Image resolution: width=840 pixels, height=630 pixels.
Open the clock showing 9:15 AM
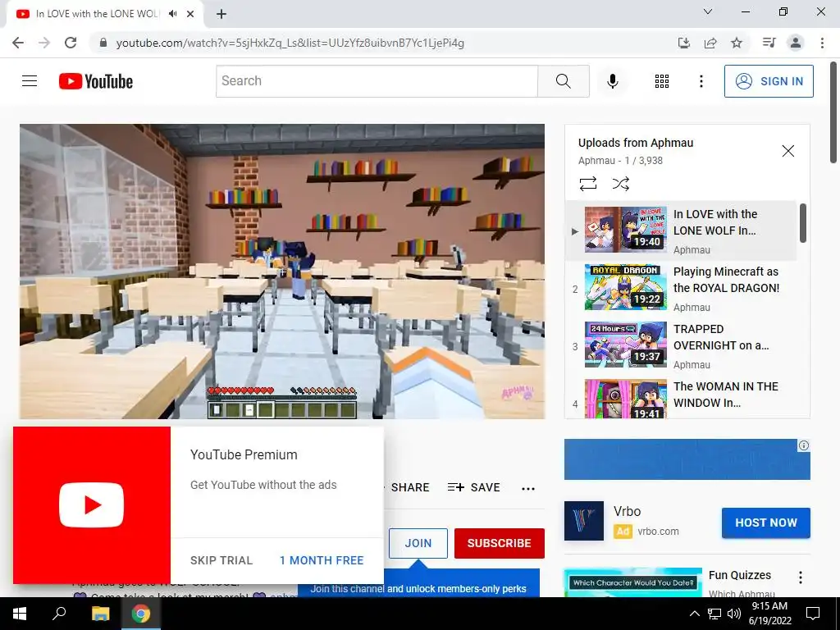pos(769,614)
